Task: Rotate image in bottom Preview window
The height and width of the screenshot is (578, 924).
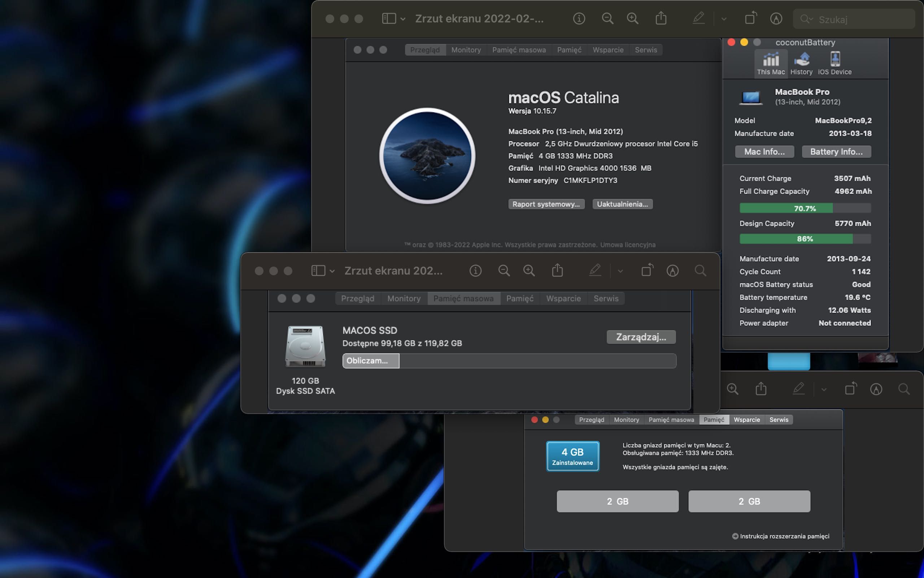Action: point(850,389)
